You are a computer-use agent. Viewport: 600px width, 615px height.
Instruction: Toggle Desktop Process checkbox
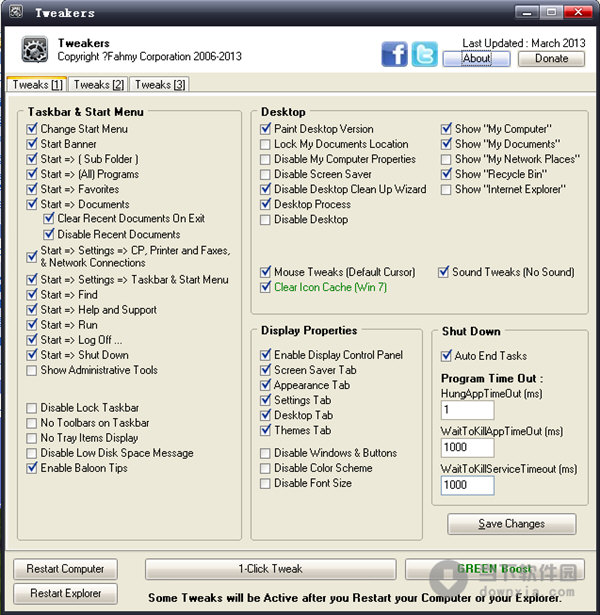click(x=265, y=204)
